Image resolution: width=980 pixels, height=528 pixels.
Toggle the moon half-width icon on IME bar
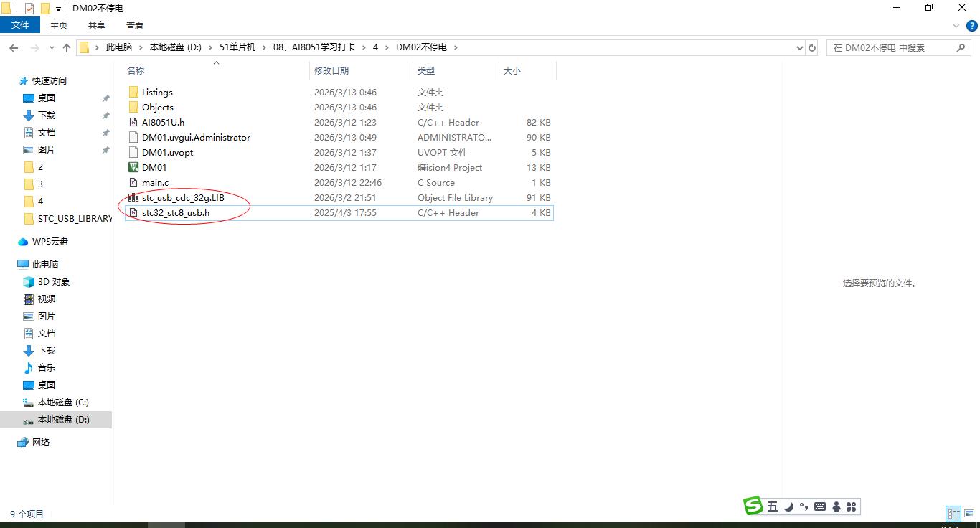click(788, 506)
